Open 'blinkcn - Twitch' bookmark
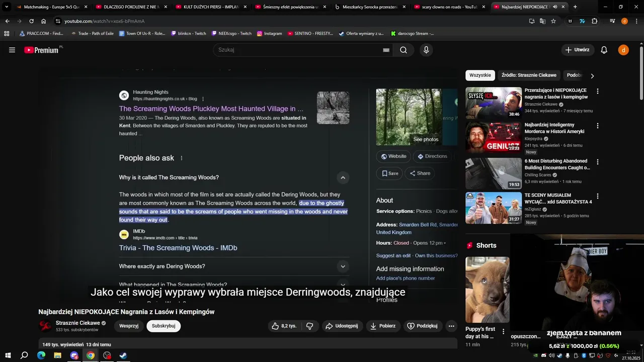644x362 pixels. (189, 33)
